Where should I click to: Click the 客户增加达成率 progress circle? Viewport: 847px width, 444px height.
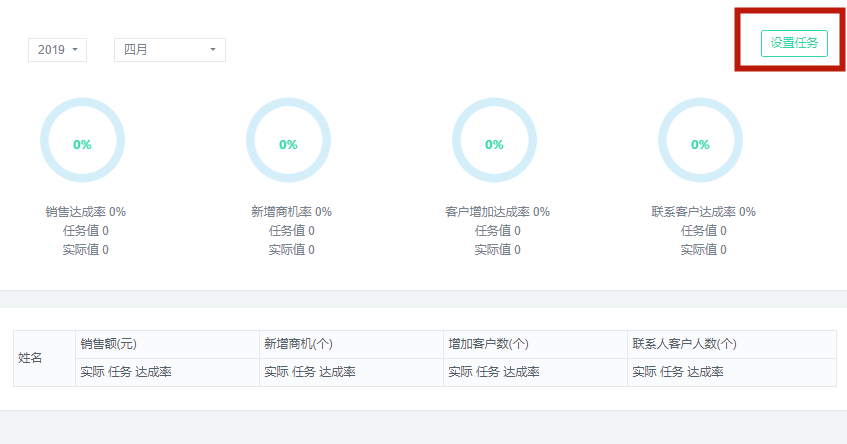point(494,140)
